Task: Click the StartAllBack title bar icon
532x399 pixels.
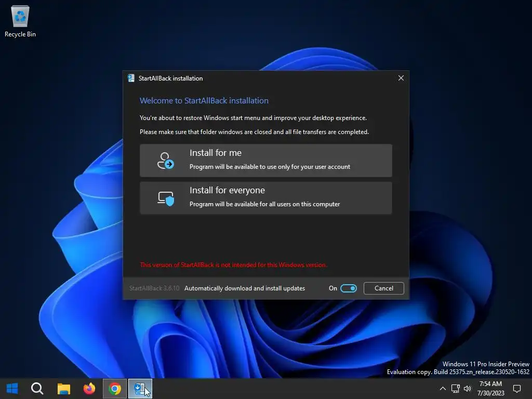Action: tap(131, 78)
